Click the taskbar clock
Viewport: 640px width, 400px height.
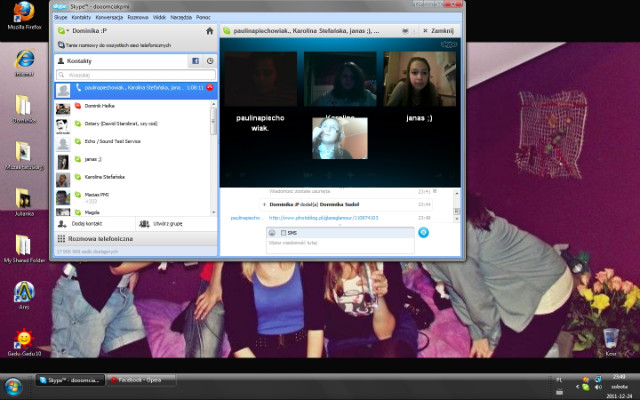619,386
